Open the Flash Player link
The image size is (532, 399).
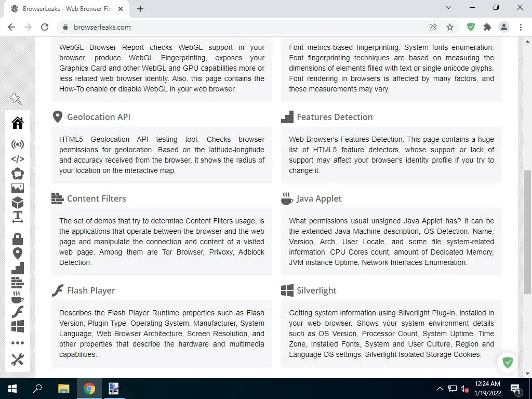[x=91, y=291]
